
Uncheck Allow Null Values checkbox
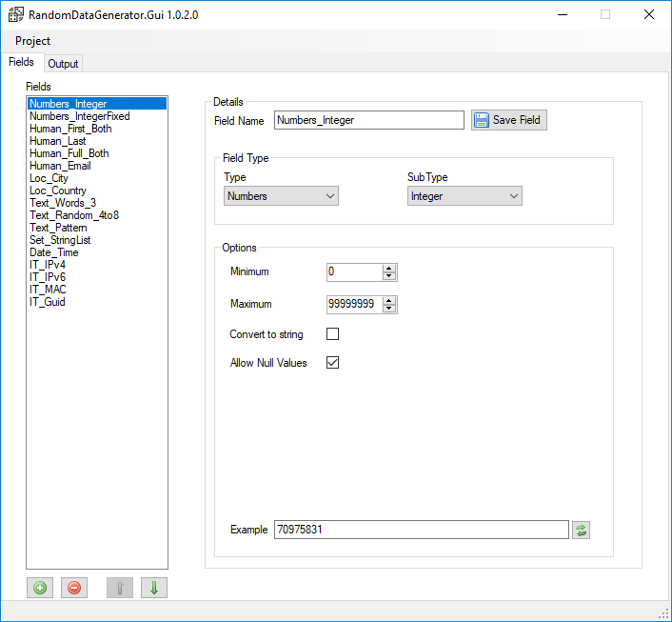(332, 363)
